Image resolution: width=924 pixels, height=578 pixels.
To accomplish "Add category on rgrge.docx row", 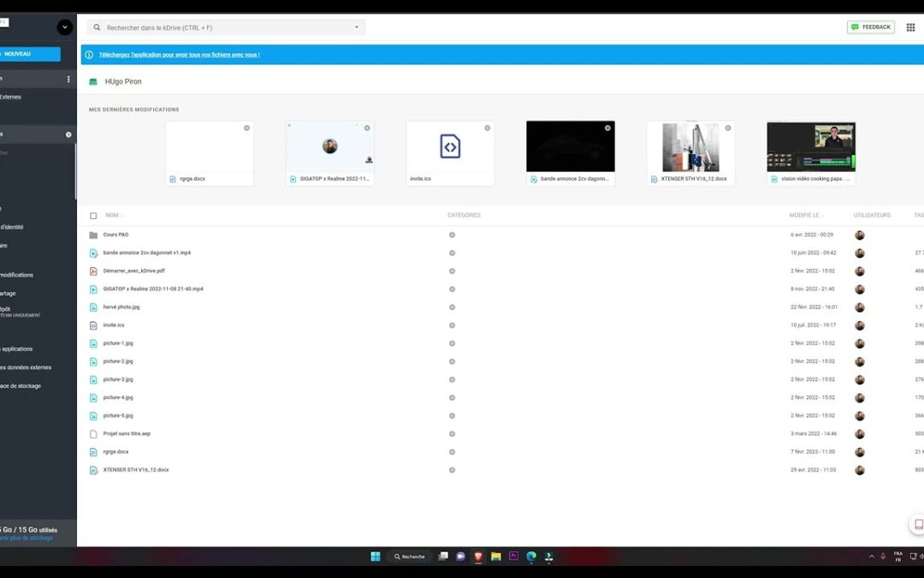I will pyautogui.click(x=452, y=452).
